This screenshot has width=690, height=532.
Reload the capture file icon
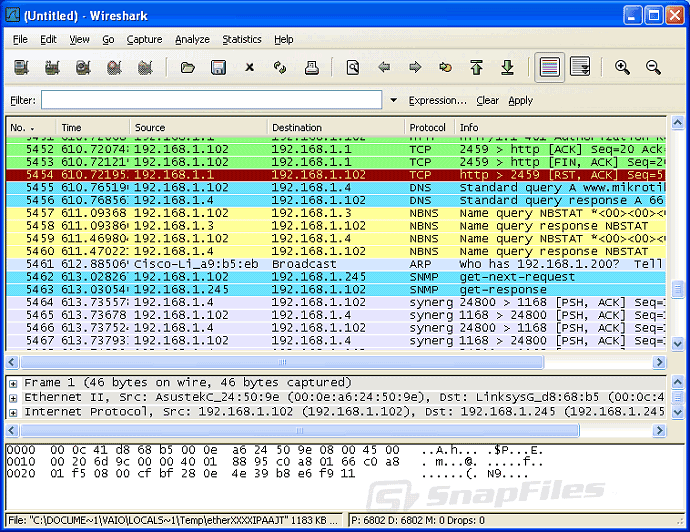tap(280, 67)
